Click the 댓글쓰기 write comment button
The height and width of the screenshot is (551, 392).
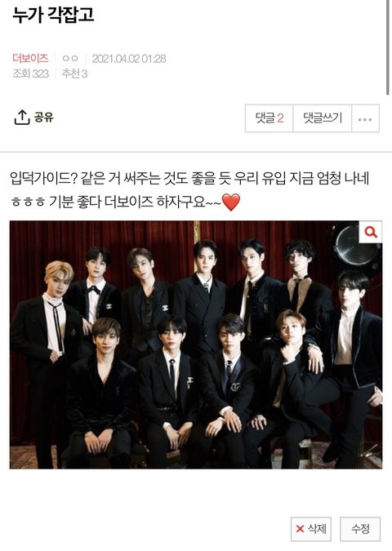click(323, 118)
